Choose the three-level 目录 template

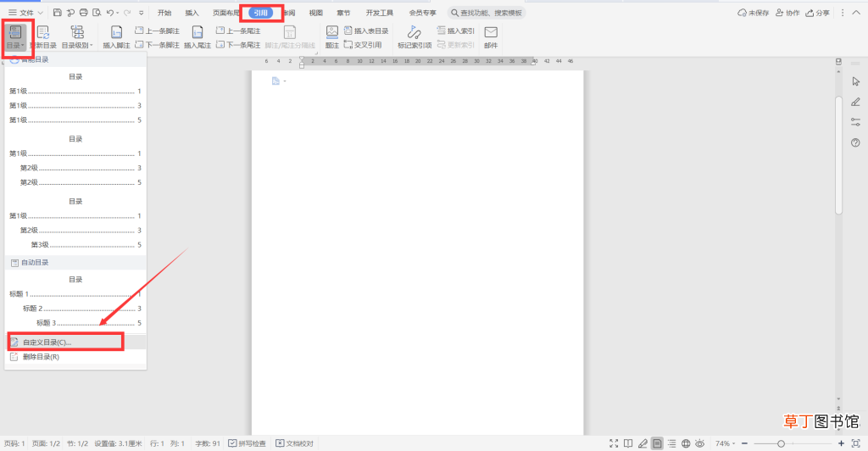(75, 224)
